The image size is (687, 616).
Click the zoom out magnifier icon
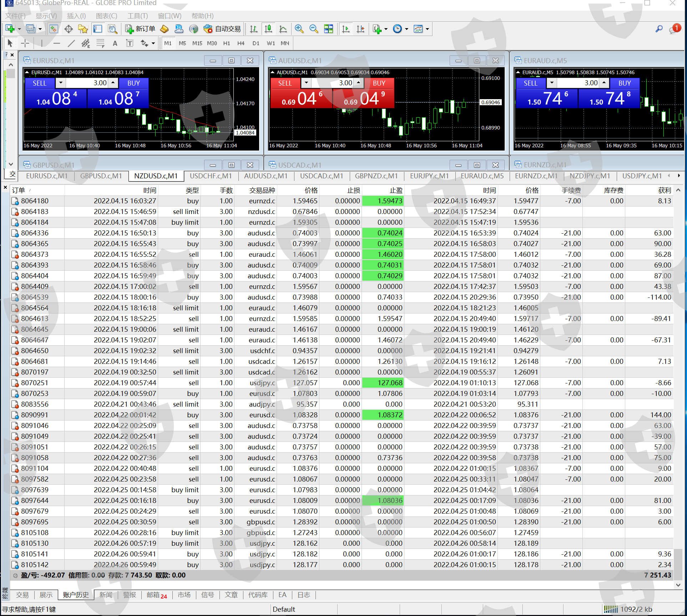point(314,29)
